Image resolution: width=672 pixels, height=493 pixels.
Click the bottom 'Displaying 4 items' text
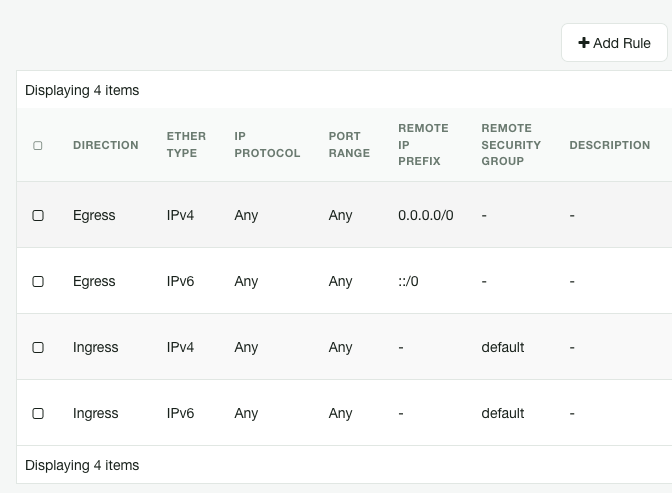(82, 465)
